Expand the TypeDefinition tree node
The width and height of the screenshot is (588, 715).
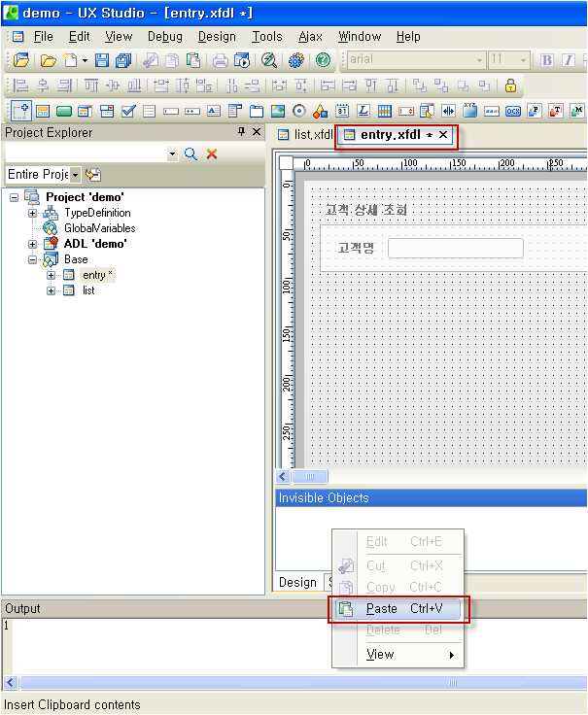(x=32, y=213)
